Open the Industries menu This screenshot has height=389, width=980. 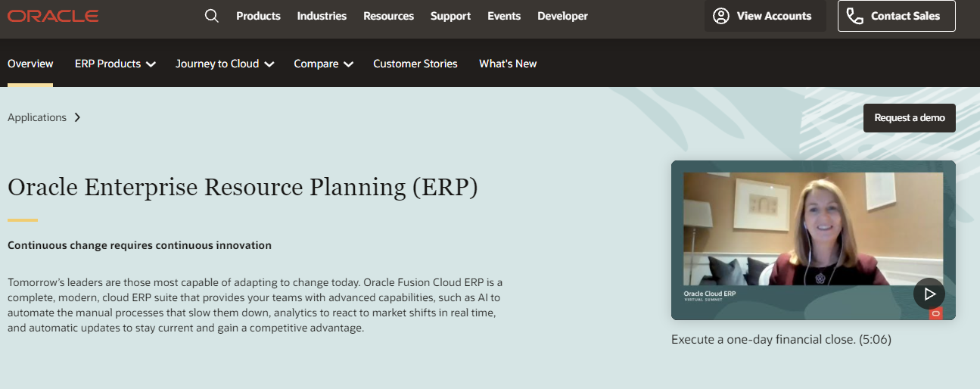pyautogui.click(x=322, y=16)
